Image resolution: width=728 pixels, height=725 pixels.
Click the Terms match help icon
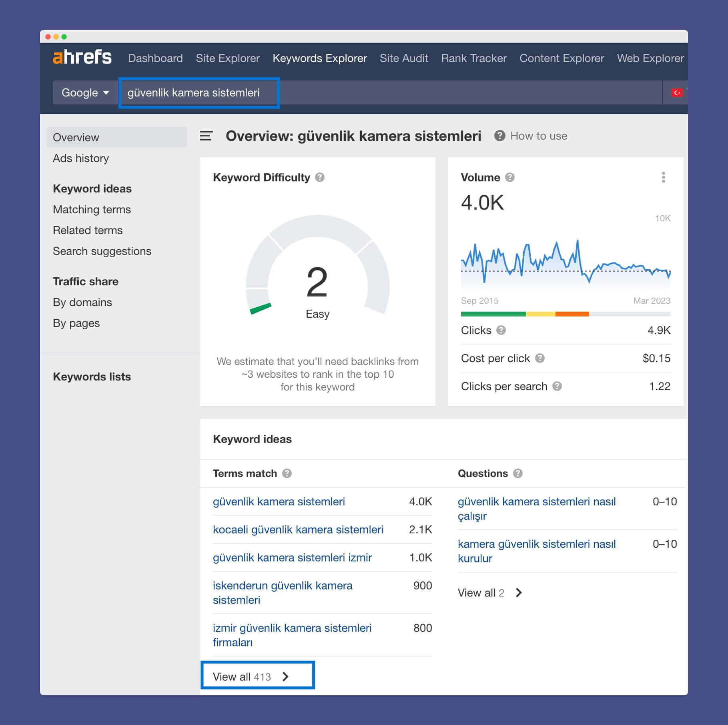[x=287, y=473]
